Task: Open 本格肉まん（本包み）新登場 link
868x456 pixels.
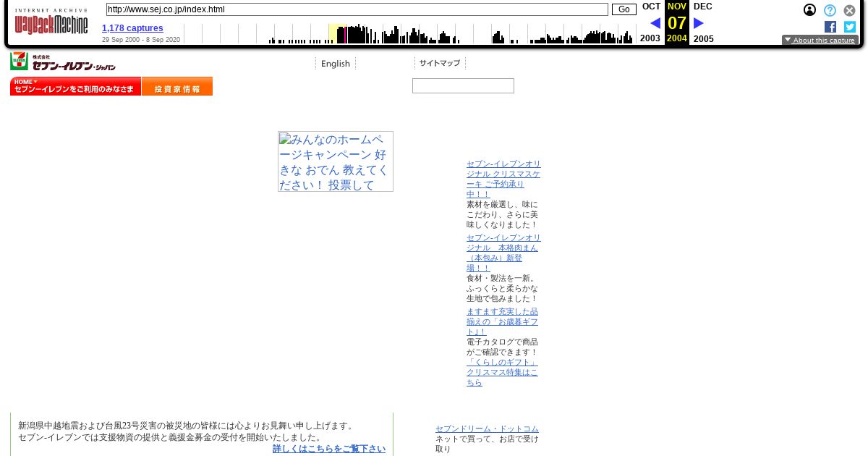Action: (503, 253)
